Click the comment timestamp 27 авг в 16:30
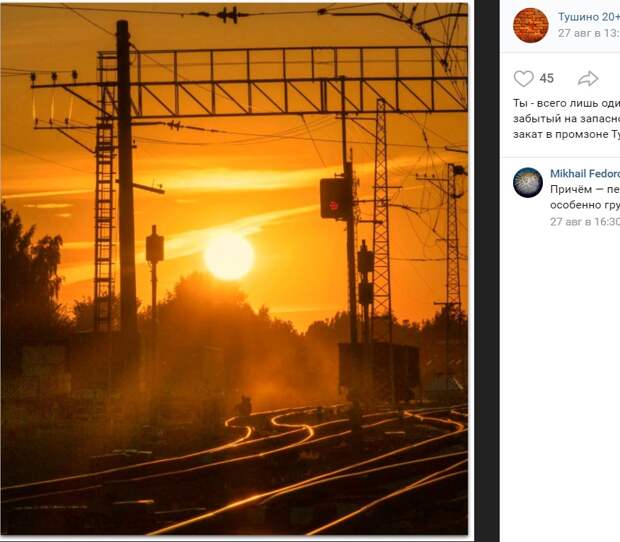 (585, 221)
